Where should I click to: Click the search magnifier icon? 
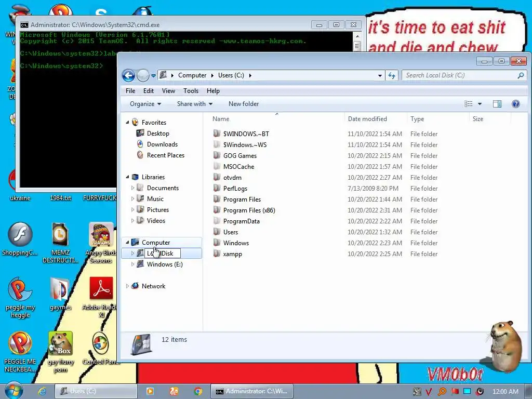(521, 75)
